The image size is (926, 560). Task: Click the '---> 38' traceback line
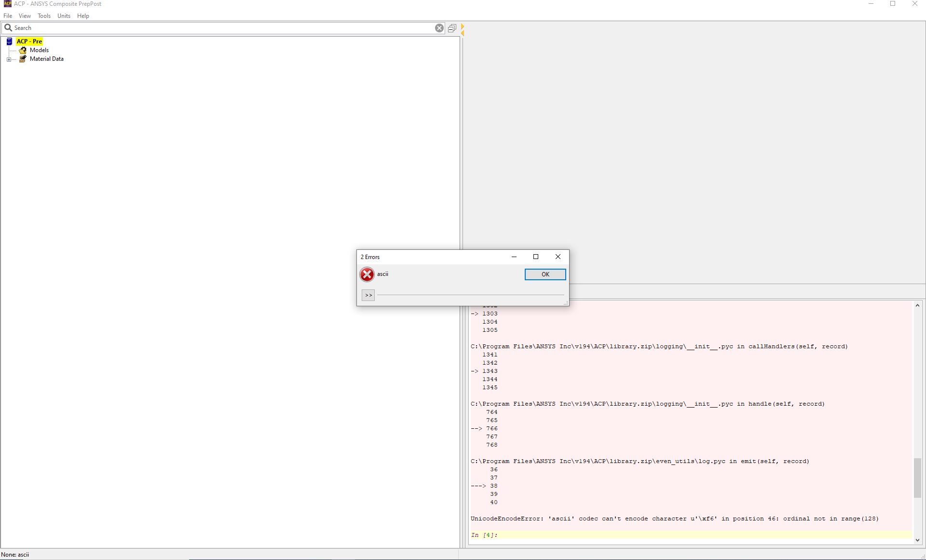484,486
